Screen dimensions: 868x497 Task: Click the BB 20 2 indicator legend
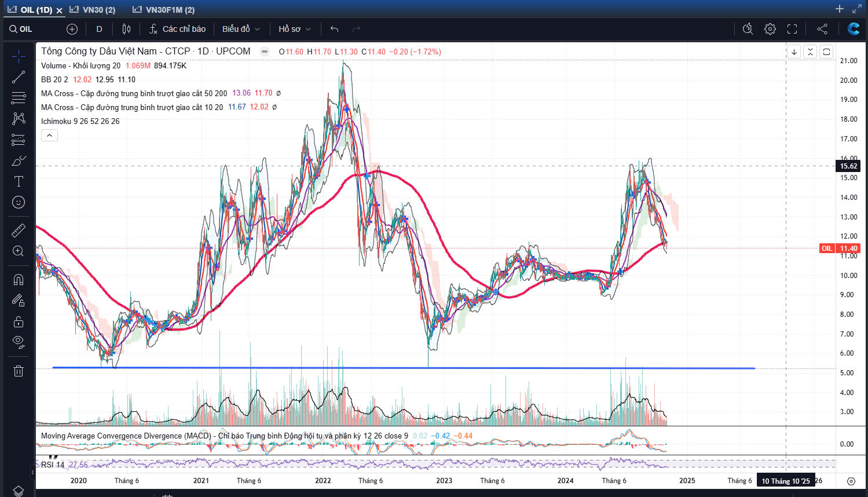coord(54,79)
